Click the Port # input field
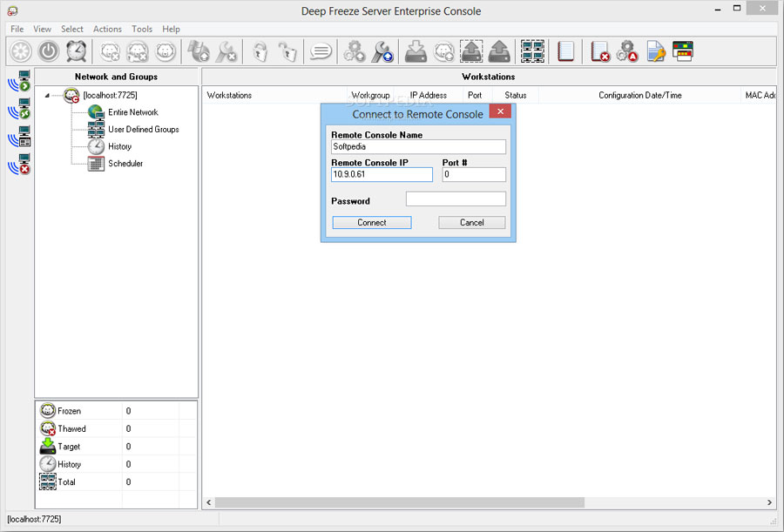This screenshot has height=532, width=784. [x=474, y=174]
